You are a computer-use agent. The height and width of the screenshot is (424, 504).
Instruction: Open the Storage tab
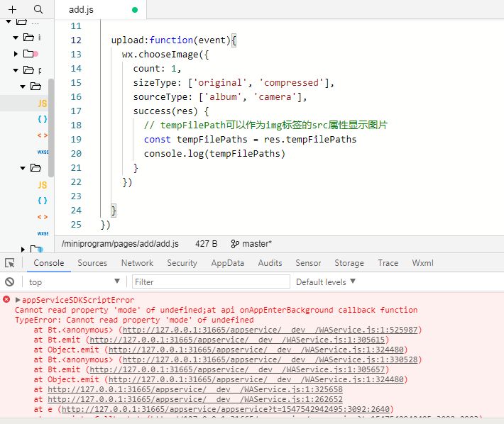coord(349,263)
